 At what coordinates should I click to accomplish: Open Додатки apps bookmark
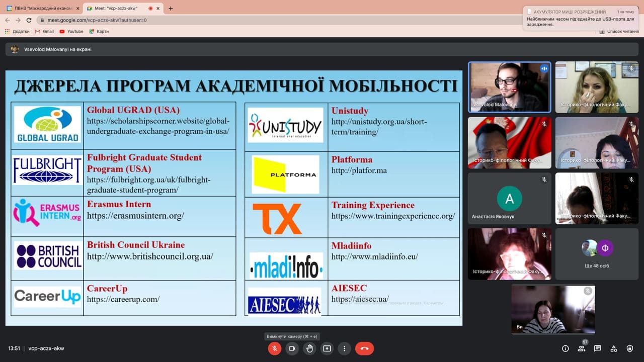17,31
